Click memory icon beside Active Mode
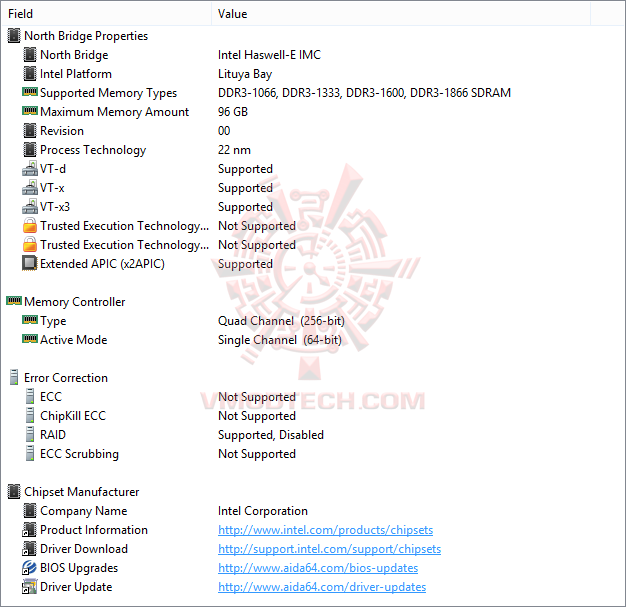Screen dimensions: 626x607 pos(30,339)
